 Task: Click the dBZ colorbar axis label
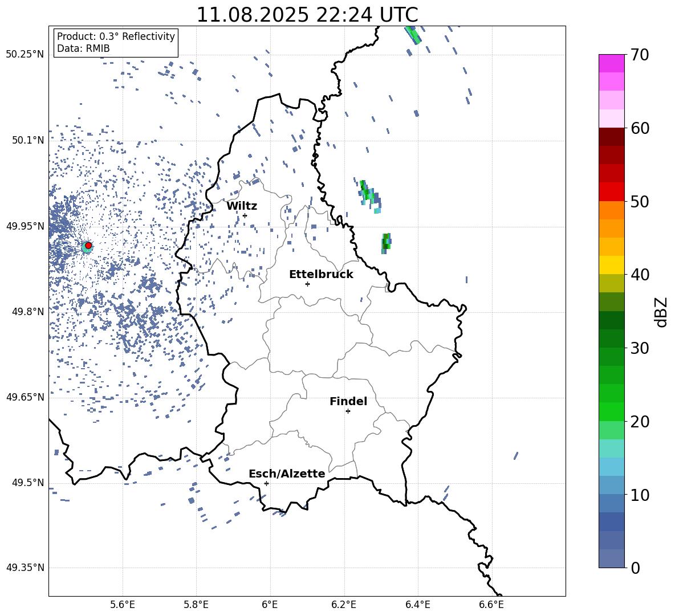point(661,312)
